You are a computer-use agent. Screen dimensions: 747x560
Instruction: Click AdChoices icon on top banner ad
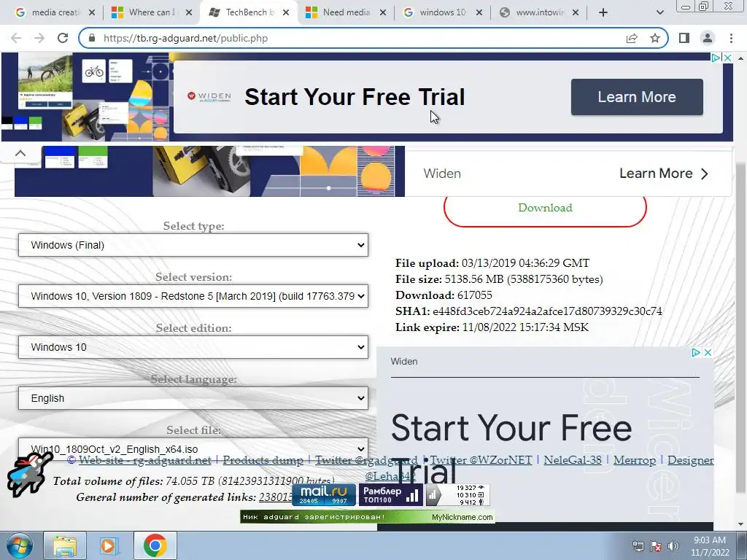[716, 58]
